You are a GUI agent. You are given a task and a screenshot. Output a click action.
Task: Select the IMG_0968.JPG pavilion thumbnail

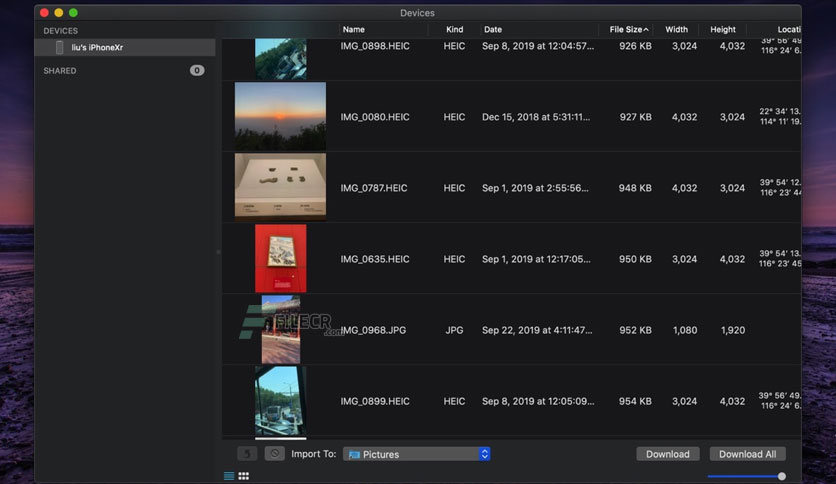pos(280,329)
